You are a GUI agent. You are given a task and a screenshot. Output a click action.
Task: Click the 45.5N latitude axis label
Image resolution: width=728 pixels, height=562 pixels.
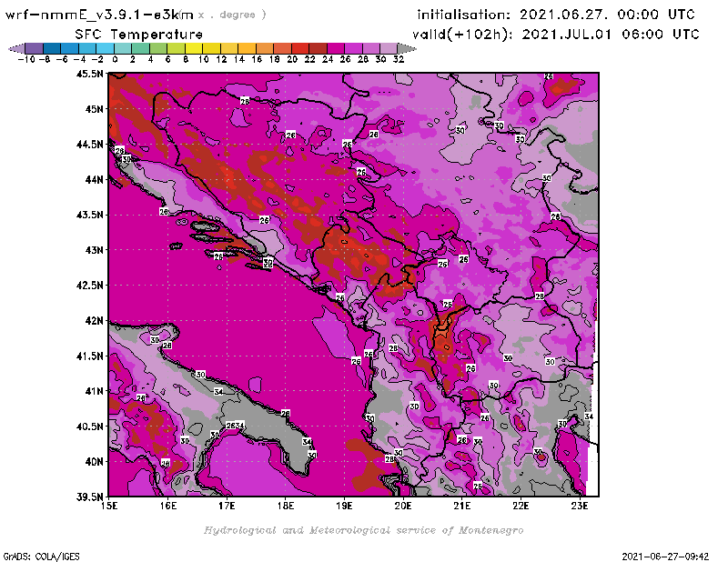[x=89, y=74]
